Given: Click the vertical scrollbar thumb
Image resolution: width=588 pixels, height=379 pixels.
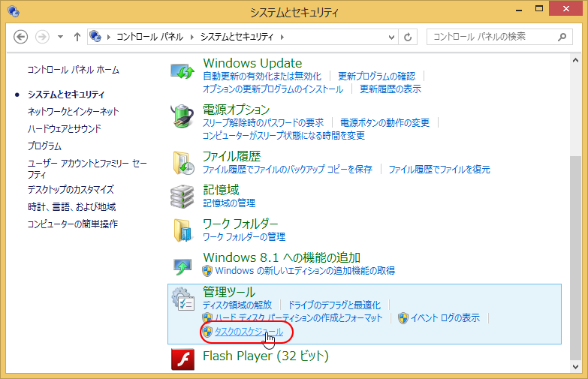Looking at the screenshot, I should pyautogui.click(x=576, y=258).
